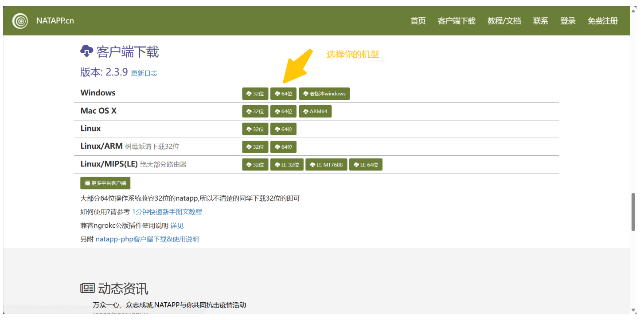
Task: Download Linux/ARM 64位 client
Action: click(284, 147)
